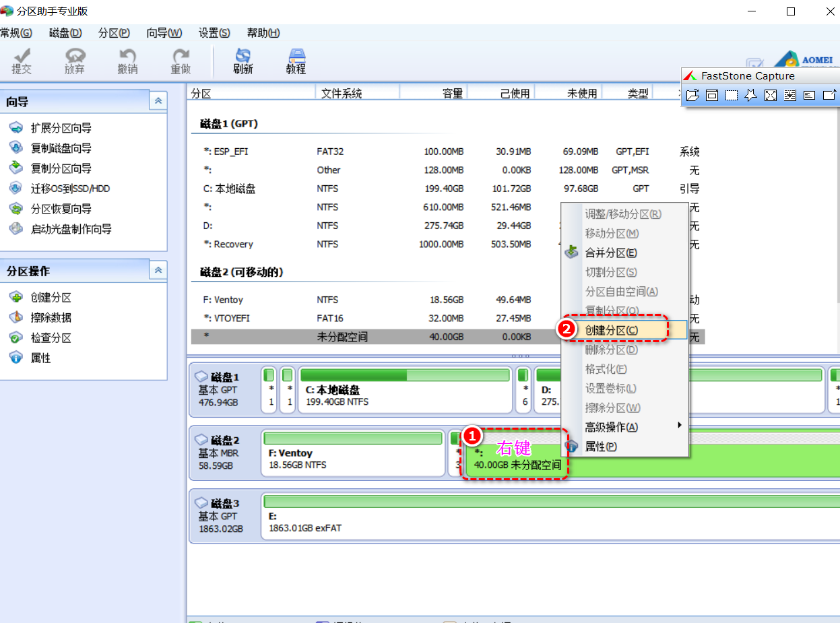The width and height of the screenshot is (840, 623).
Task: Click 检查分区 in the 分区操作 panel
Action: tap(40, 337)
